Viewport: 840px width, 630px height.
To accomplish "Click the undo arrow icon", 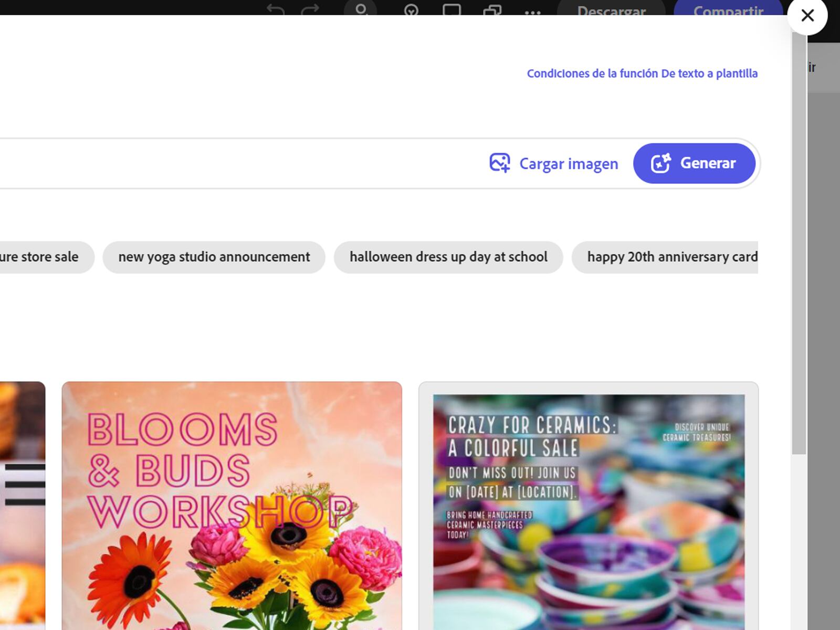I will coord(275,9).
